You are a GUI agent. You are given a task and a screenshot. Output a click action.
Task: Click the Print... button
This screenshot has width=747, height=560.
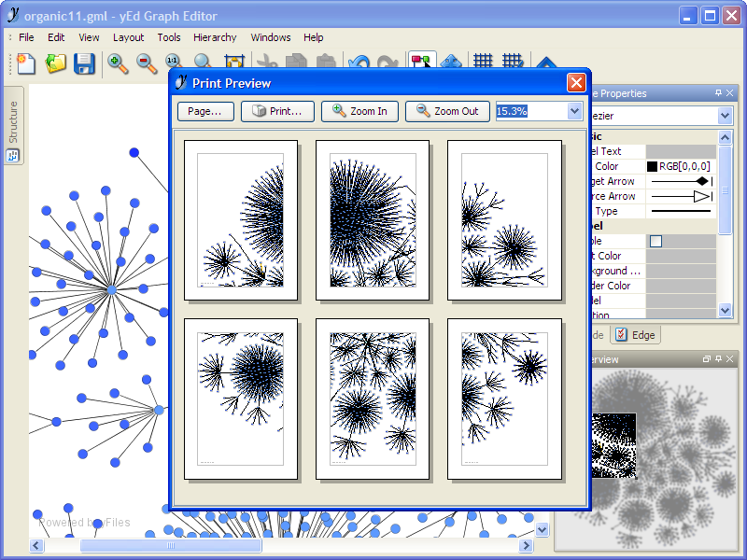point(277,111)
